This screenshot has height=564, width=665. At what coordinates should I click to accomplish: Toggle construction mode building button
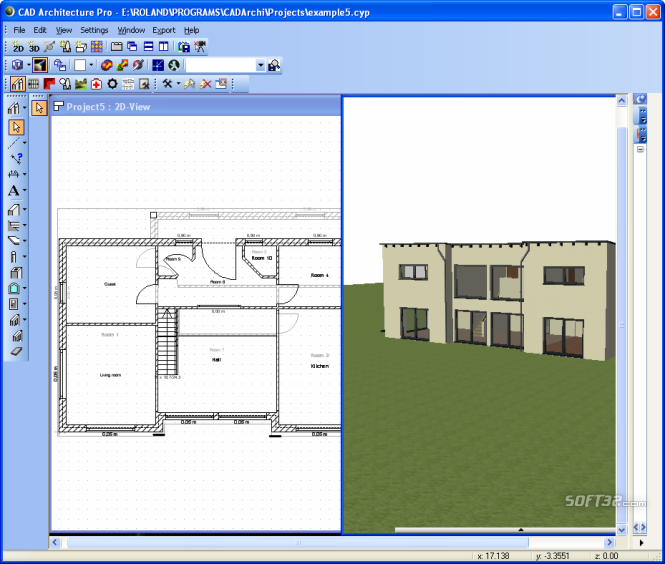point(17,84)
